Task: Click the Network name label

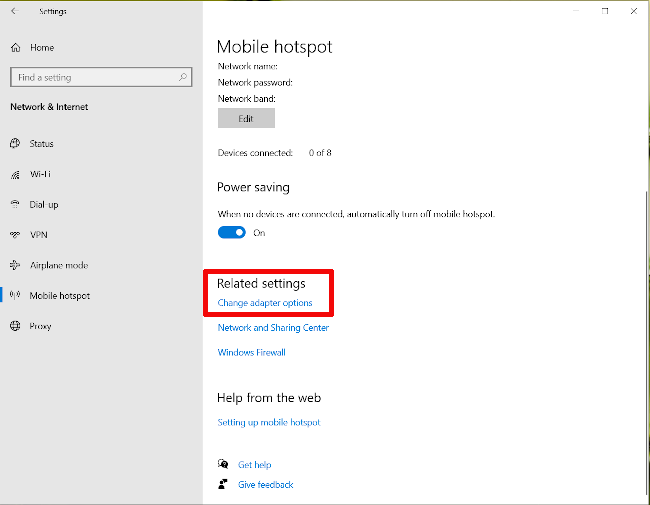Action: click(x=248, y=66)
